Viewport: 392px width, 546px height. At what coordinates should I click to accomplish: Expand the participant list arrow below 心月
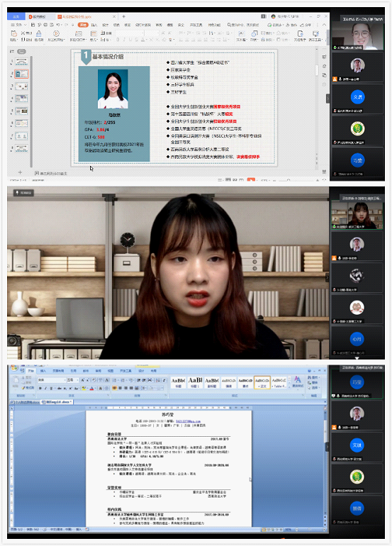click(x=357, y=357)
